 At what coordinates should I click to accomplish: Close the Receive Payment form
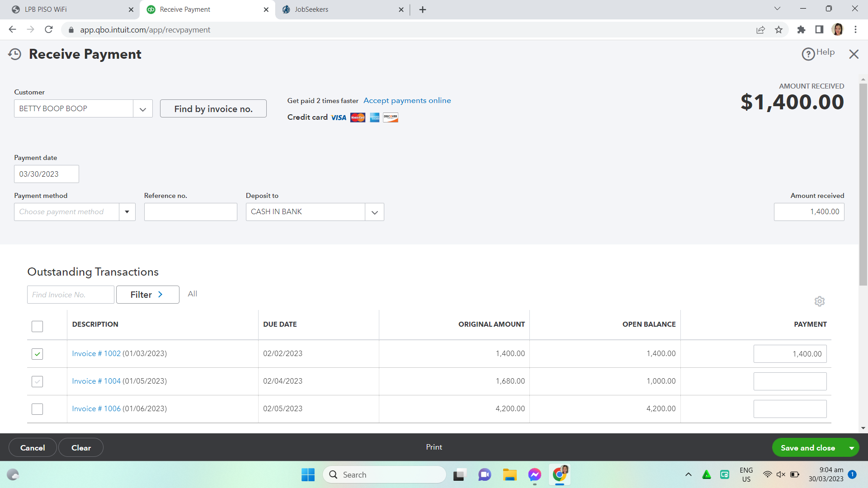tap(854, 54)
